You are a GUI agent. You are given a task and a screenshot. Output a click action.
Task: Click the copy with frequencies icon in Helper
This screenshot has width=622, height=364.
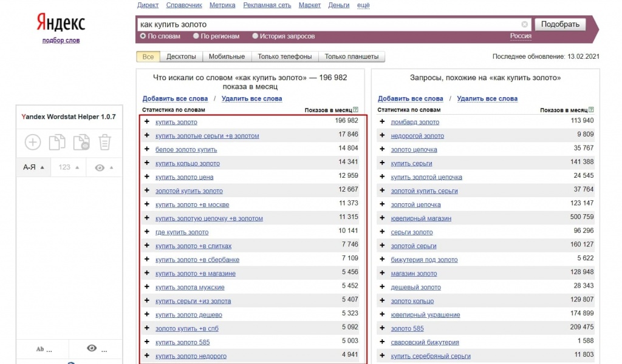click(x=81, y=143)
